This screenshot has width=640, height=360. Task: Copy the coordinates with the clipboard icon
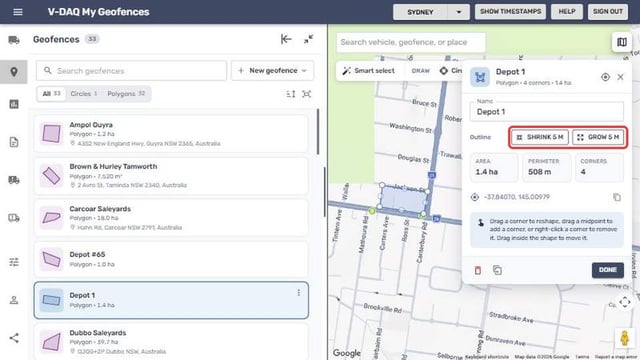point(617,197)
